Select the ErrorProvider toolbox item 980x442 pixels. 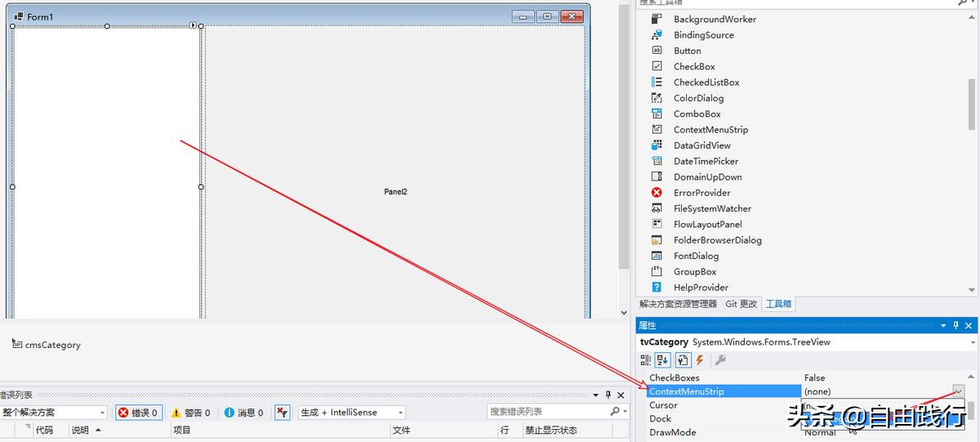click(702, 193)
